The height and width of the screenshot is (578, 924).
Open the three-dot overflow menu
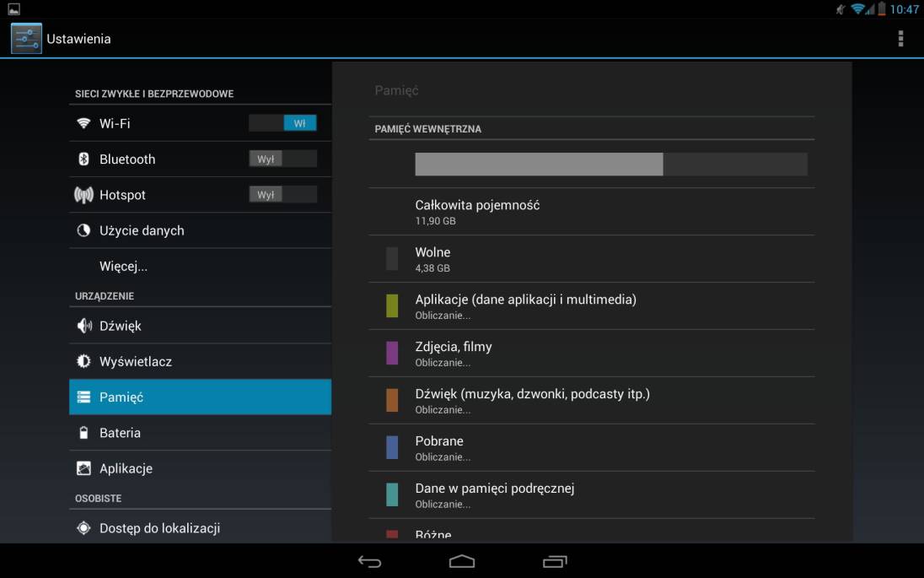coord(900,38)
